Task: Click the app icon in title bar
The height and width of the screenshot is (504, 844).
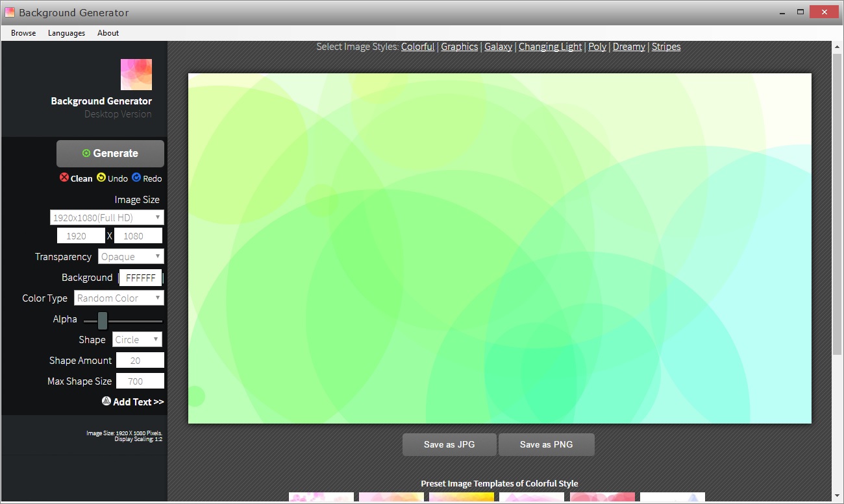Action: click(10, 12)
